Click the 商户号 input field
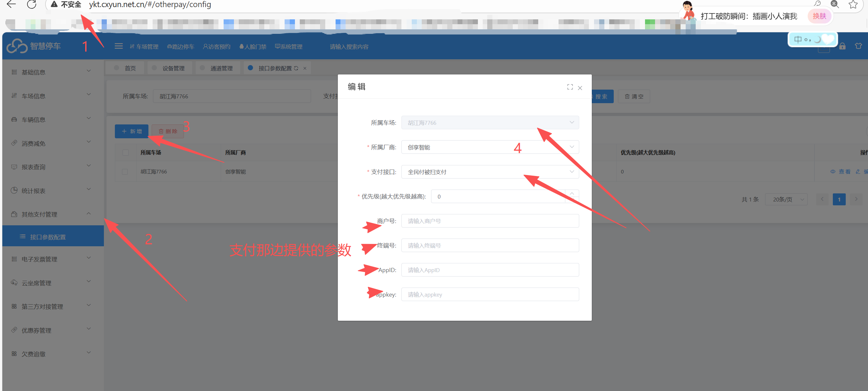This screenshot has height=391, width=868. (x=490, y=221)
